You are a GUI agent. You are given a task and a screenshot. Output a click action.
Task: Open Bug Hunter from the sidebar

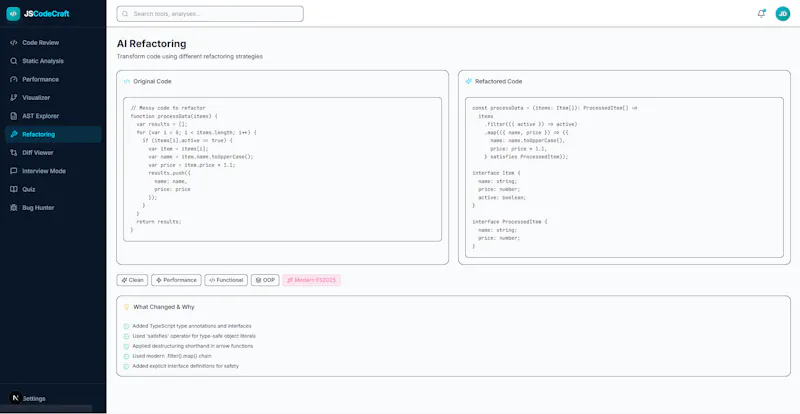[x=53, y=208]
